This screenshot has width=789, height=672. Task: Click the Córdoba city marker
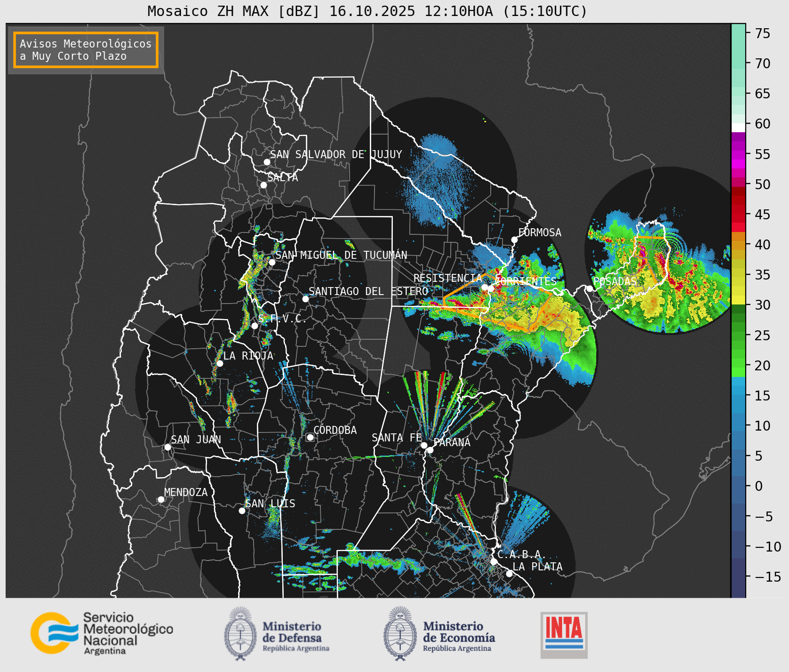[x=310, y=437]
